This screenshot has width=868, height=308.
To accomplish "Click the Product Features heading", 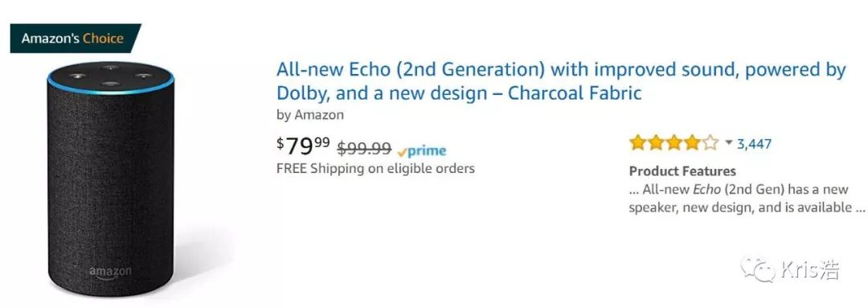I will 682,170.
